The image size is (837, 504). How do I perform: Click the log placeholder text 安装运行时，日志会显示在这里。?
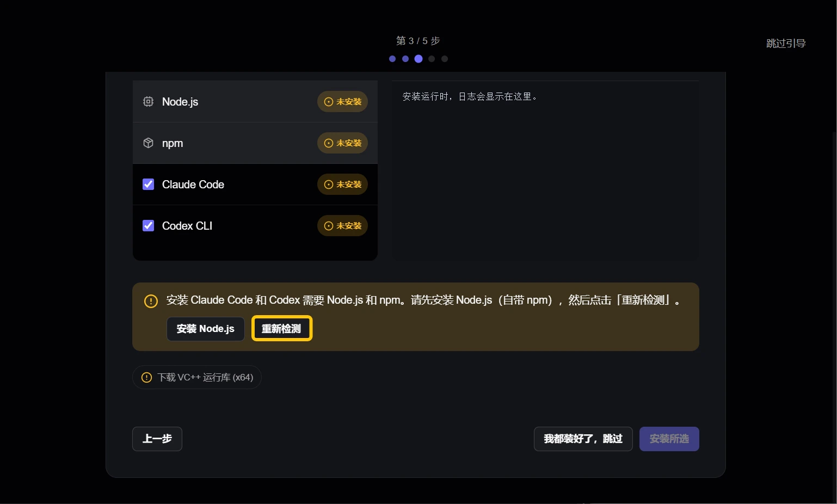tap(470, 96)
